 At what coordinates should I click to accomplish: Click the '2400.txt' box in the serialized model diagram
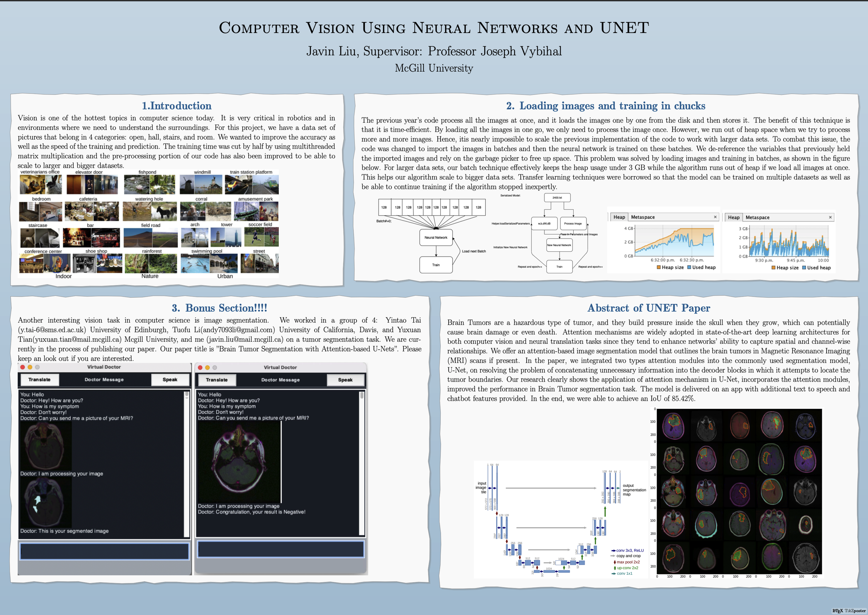[557, 198]
